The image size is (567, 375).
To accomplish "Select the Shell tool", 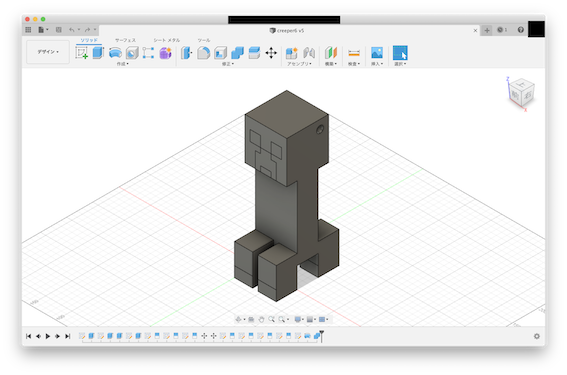I will coord(220,53).
